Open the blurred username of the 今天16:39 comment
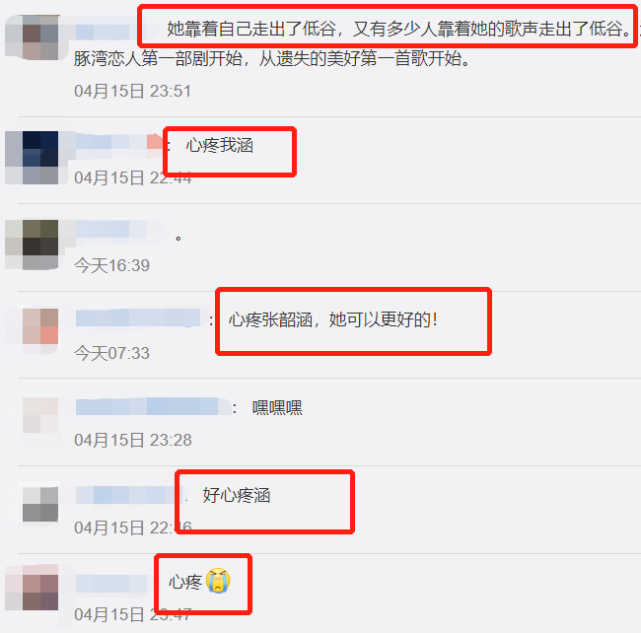The height and width of the screenshot is (633, 641). coord(121,230)
